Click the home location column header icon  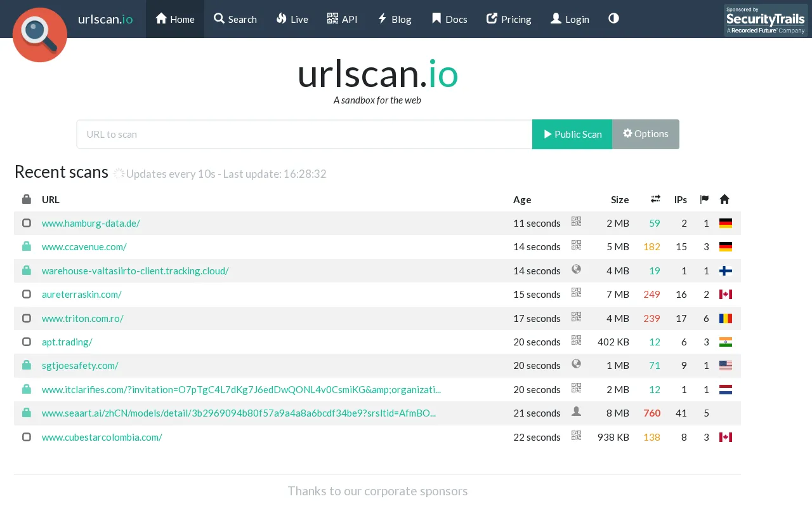pyautogui.click(x=724, y=199)
